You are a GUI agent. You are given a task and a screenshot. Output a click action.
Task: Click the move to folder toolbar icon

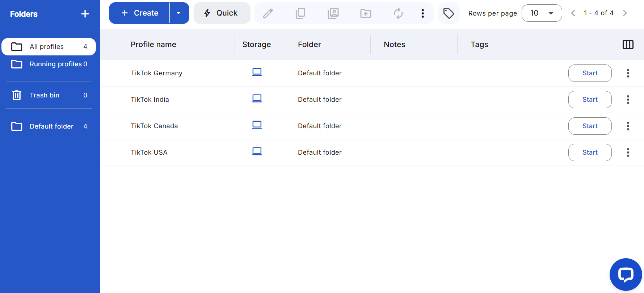pos(366,13)
